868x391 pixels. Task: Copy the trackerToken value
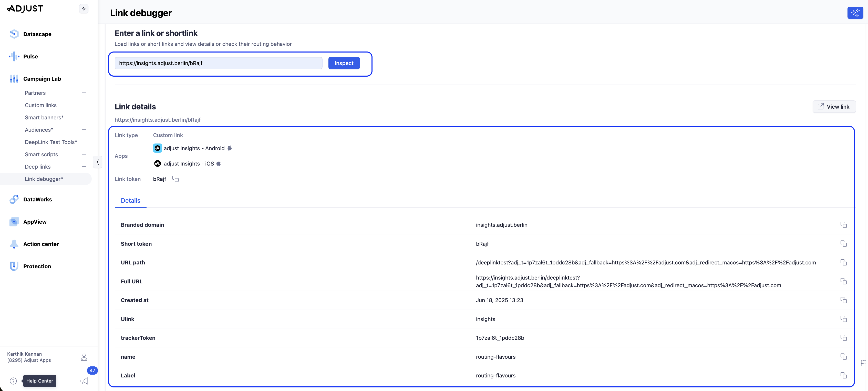[843, 338]
